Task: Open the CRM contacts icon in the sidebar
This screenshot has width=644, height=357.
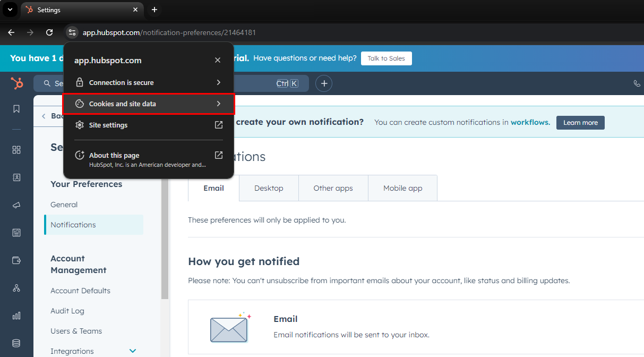Action: click(16, 177)
